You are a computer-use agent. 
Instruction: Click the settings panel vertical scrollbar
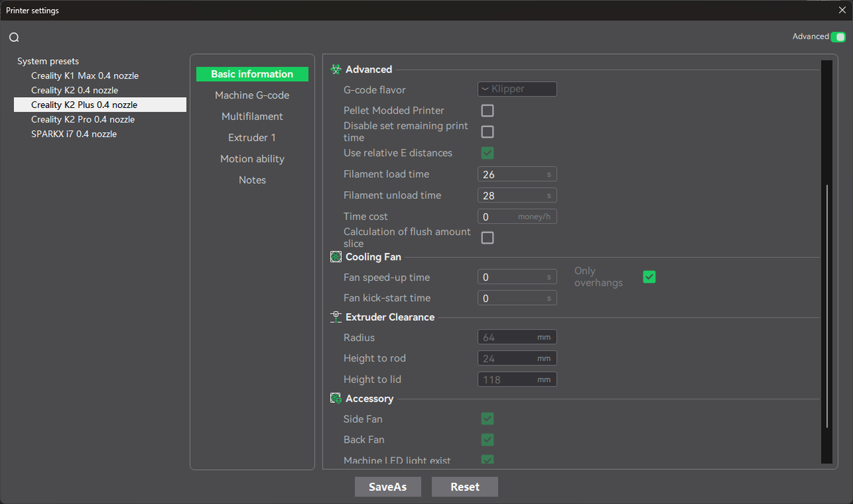(826, 306)
